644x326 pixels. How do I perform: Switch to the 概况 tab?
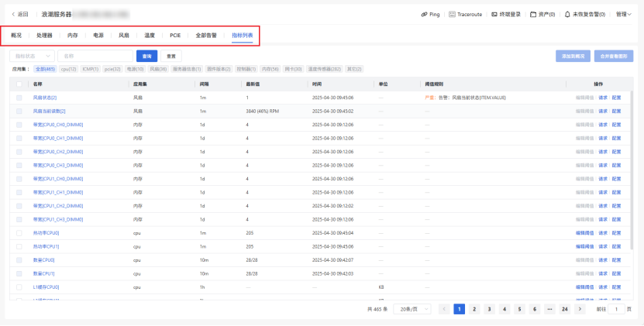pos(16,36)
